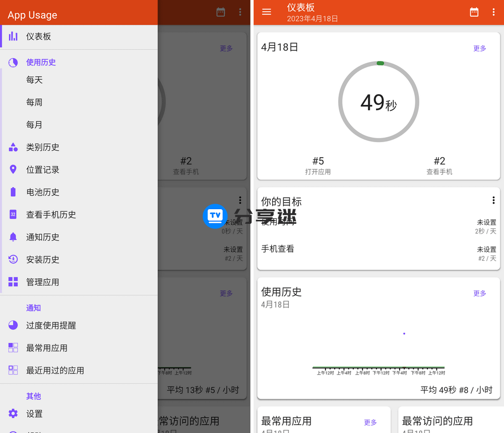The image size is (504, 433).
Task: Click the 49秒 circular usage progress ring
Action: 379,102
